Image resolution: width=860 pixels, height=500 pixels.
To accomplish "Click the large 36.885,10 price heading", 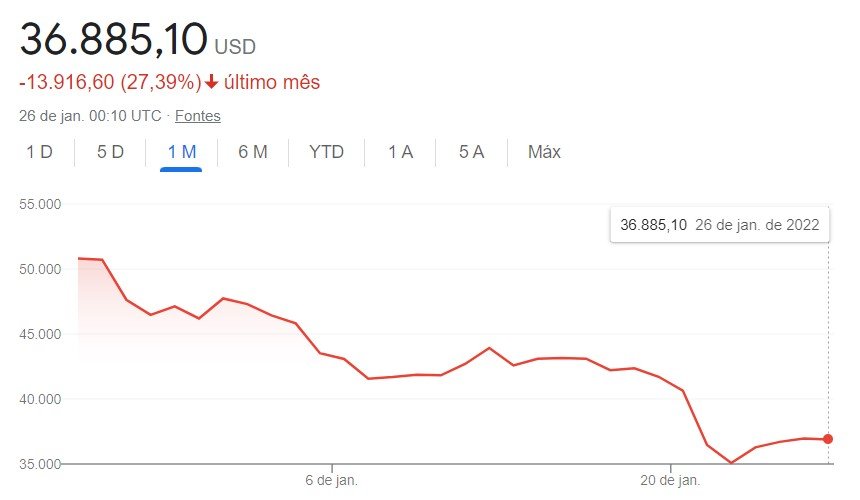I will pos(114,40).
